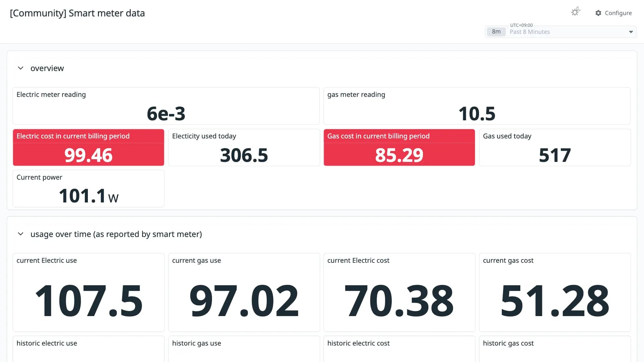Click the 10.5 gas meter value

(x=477, y=113)
